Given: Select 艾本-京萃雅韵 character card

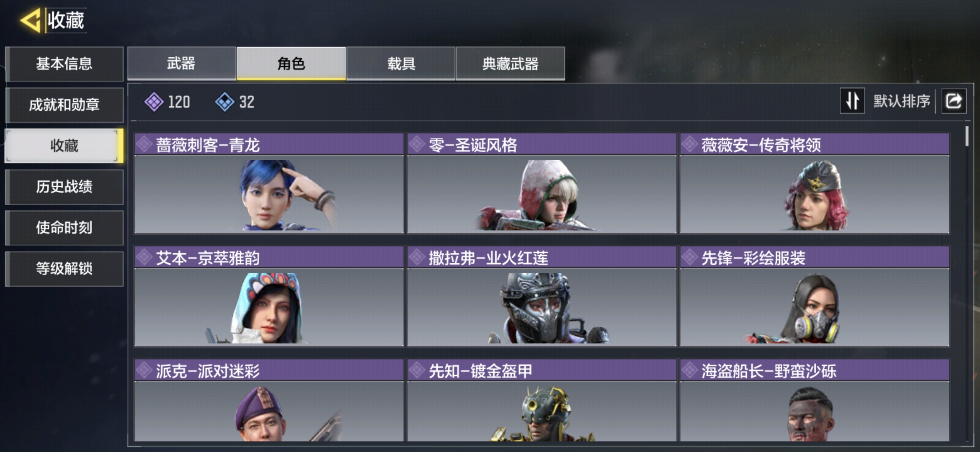Looking at the screenshot, I should pos(269,296).
